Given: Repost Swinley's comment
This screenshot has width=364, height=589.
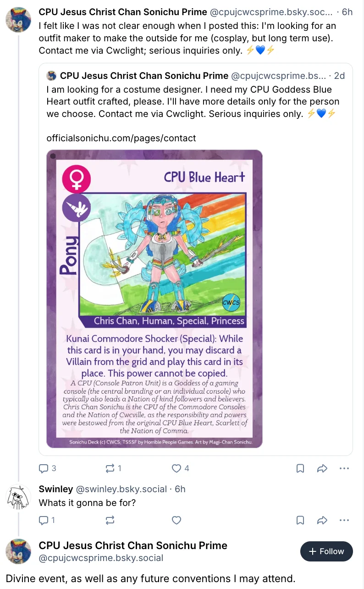Looking at the screenshot, I should [x=110, y=520].
